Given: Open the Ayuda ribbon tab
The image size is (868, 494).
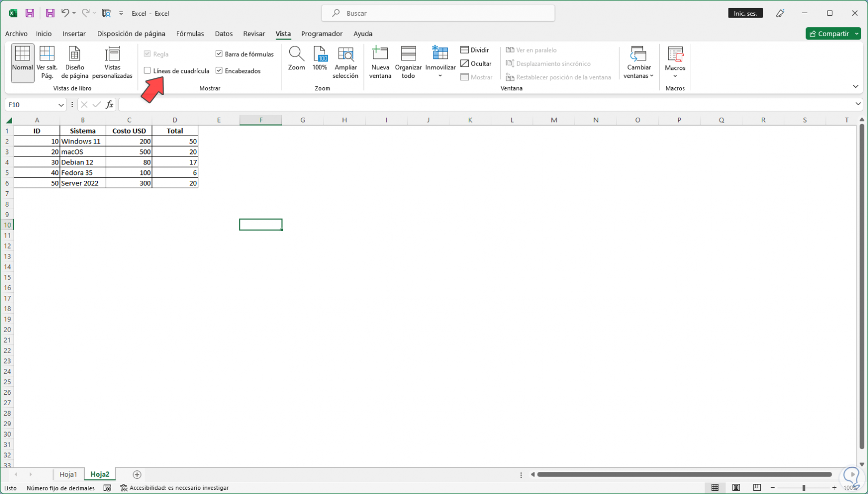Looking at the screenshot, I should point(363,34).
